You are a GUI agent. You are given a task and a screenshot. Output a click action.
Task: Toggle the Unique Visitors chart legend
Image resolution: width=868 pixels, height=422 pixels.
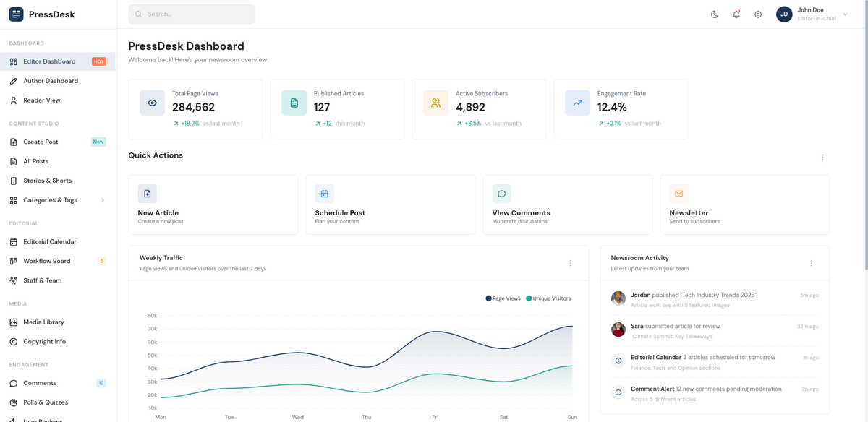coord(548,298)
